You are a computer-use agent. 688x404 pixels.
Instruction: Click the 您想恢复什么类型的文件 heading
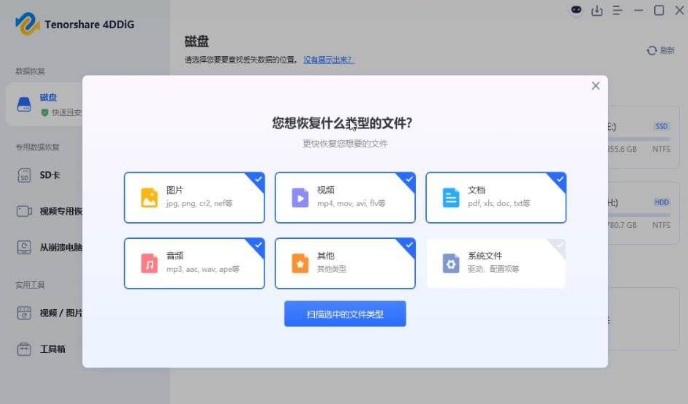[342, 123]
